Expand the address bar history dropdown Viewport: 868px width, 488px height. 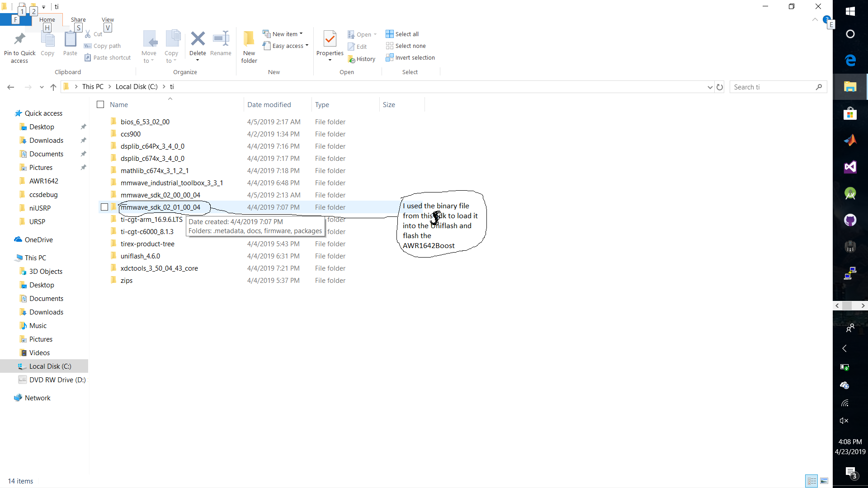click(x=710, y=87)
